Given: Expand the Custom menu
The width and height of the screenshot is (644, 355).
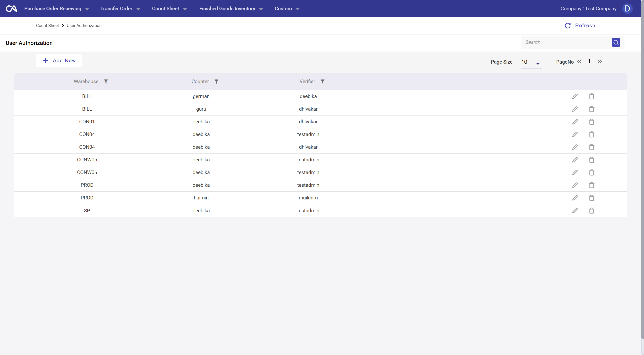Looking at the screenshot, I should coord(287,9).
